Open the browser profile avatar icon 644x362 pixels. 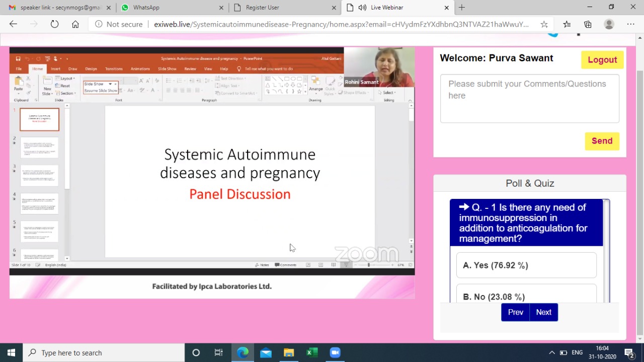coord(609,24)
